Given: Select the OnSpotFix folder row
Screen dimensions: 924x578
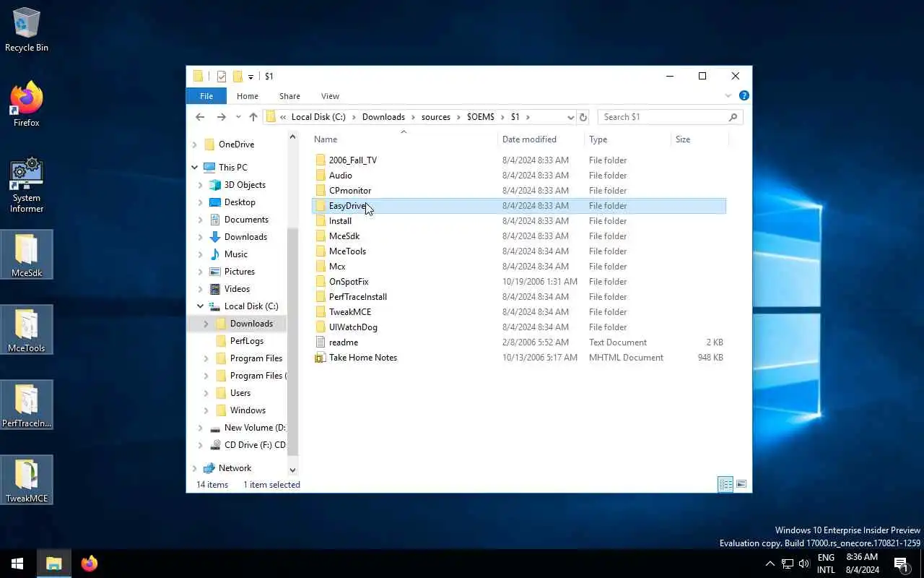Looking at the screenshot, I should (518, 282).
